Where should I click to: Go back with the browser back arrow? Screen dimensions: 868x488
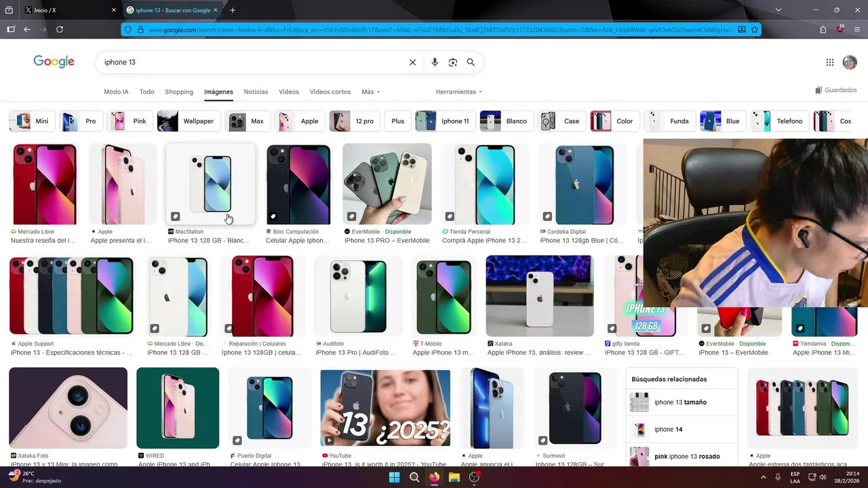[x=27, y=29]
